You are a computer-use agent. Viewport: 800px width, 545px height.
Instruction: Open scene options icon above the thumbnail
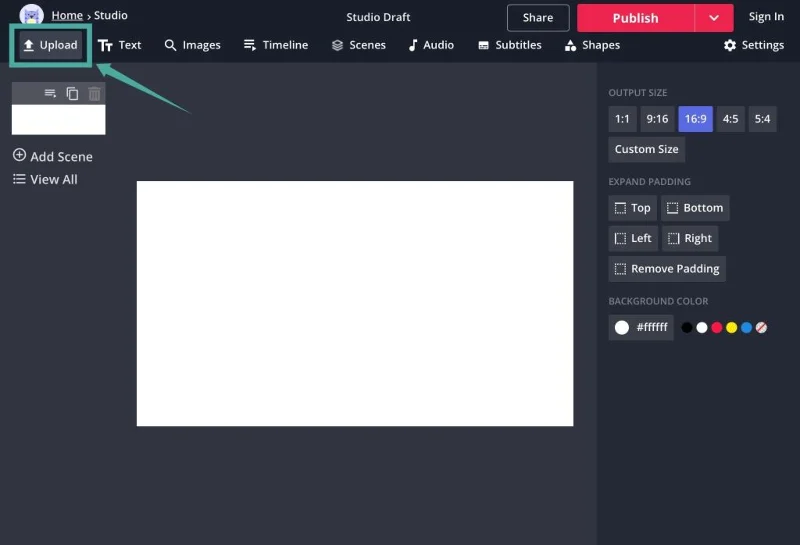point(50,93)
